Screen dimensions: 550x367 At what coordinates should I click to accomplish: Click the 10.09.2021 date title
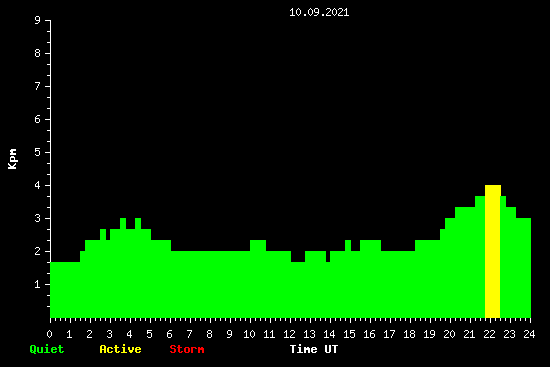(319, 12)
